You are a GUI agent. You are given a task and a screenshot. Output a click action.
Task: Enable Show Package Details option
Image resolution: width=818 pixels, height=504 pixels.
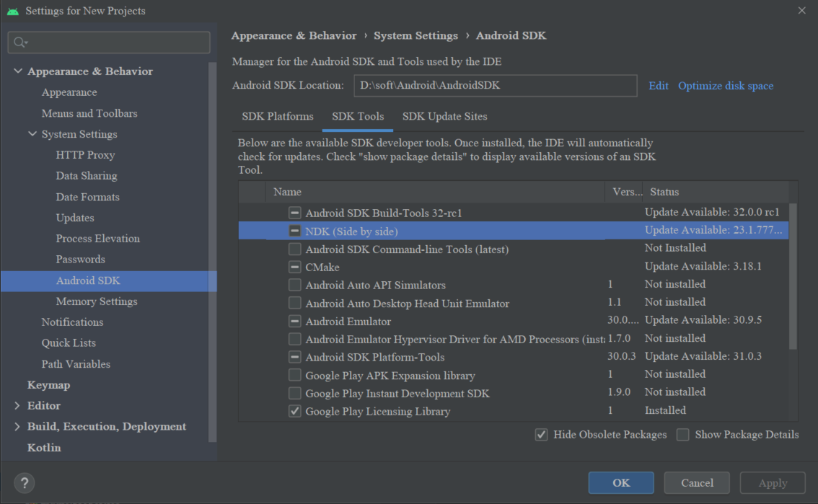pos(683,434)
